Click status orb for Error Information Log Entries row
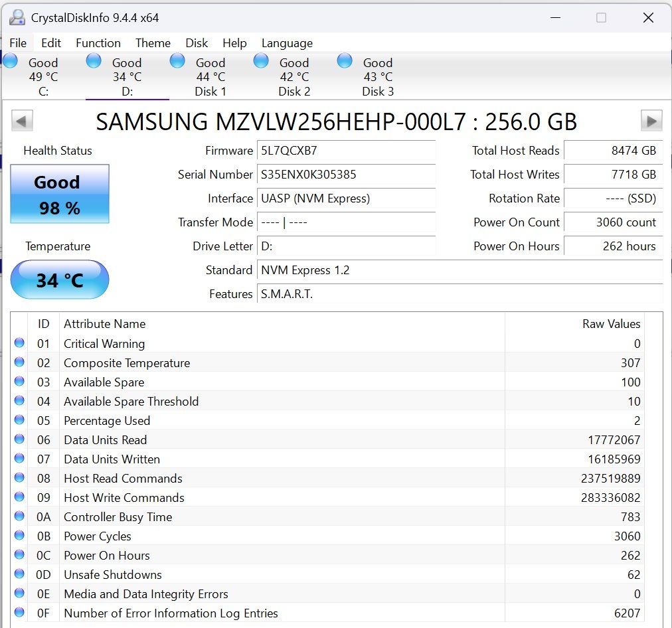Viewport: 672px width, 628px height. (19, 613)
